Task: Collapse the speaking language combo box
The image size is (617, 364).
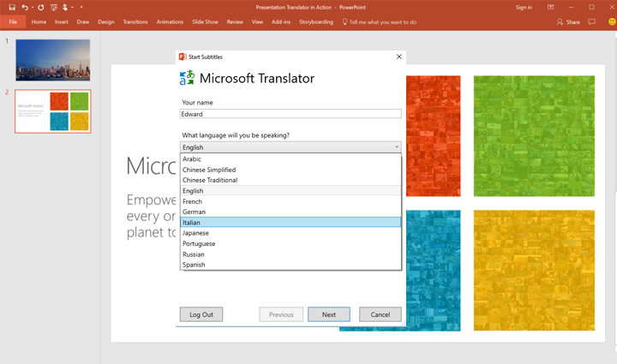Action: [291, 147]
